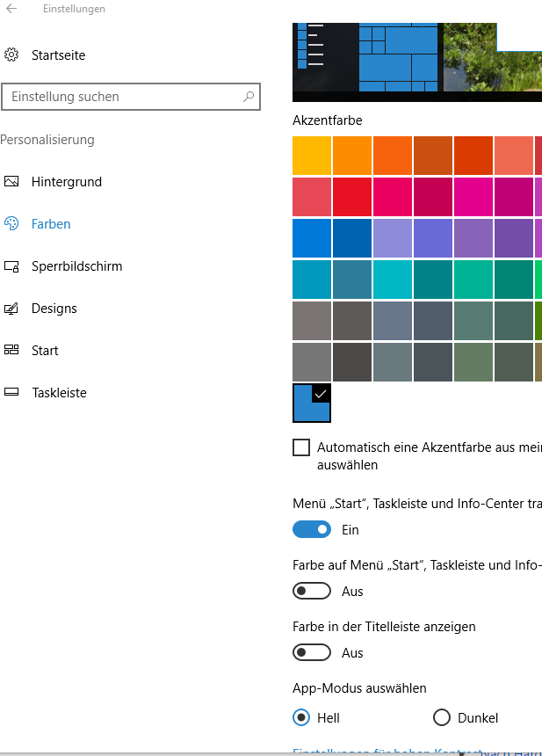Image resolution: width=542 pixels, height=756 pixels.
Task: Select the Dunkel app mode
Action: click(442, 717)
